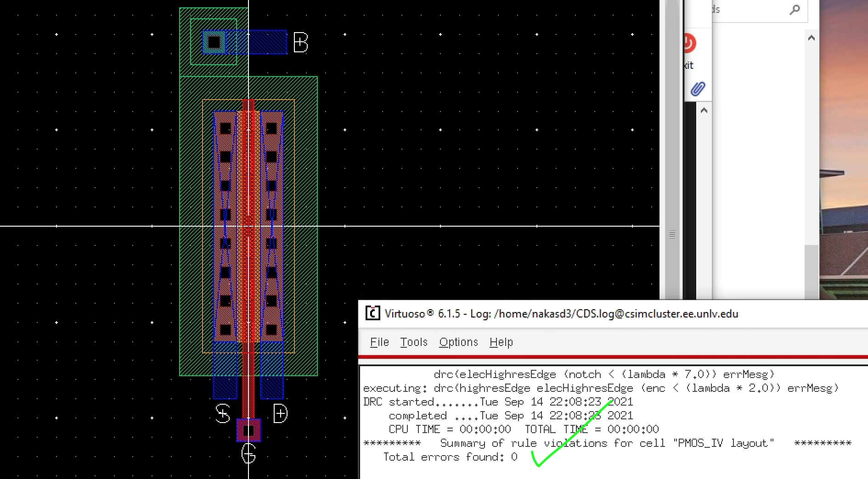Image resolution: width=868 pixels, height=479 pixels.
Task: Select the B bulk pin label
Action: pyautogui.click(x=300, y=43)
